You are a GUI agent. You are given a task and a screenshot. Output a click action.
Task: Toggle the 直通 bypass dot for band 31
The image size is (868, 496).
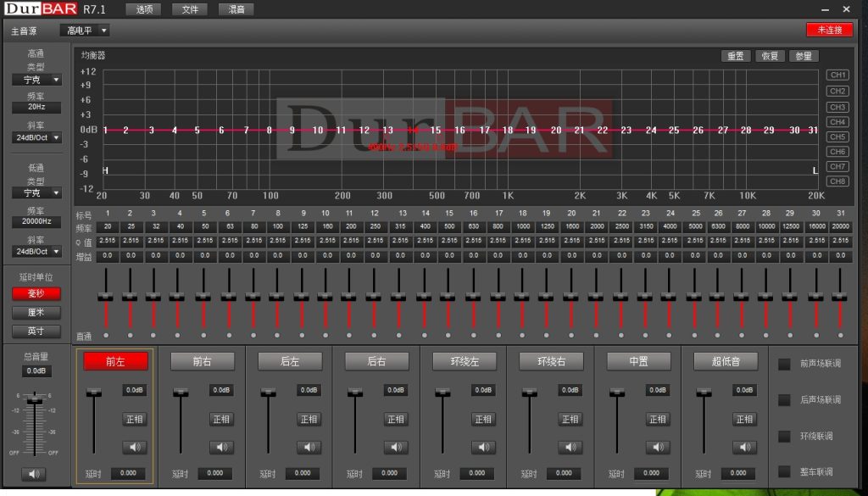click(x=840, y=336)
